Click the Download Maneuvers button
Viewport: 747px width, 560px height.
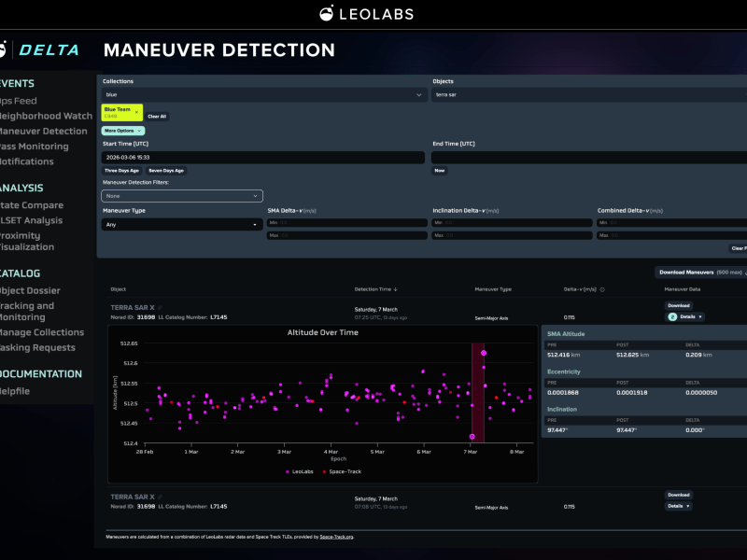pos(699,273)
